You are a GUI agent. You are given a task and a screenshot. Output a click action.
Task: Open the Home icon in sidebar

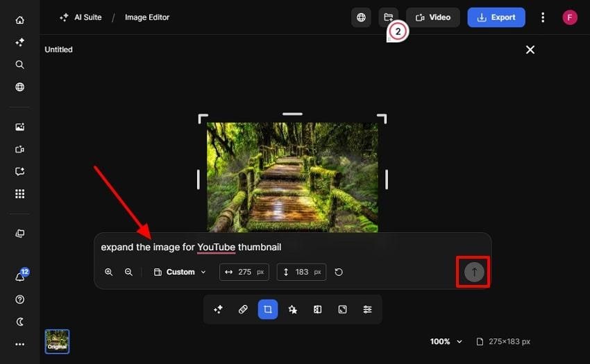[20, 20]
